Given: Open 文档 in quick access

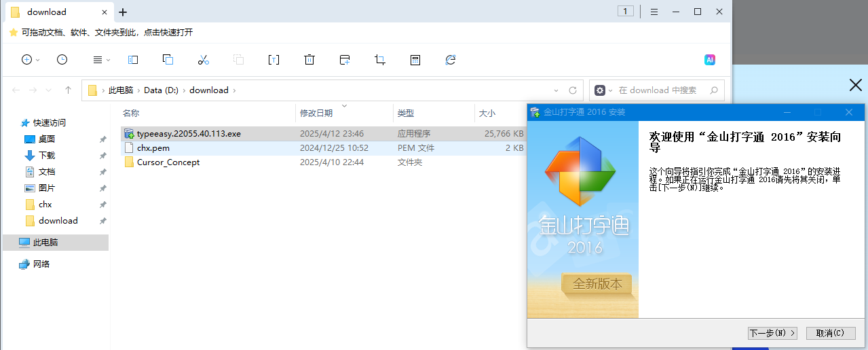Looking at the screenshot, I should click(x=47, y=172).
